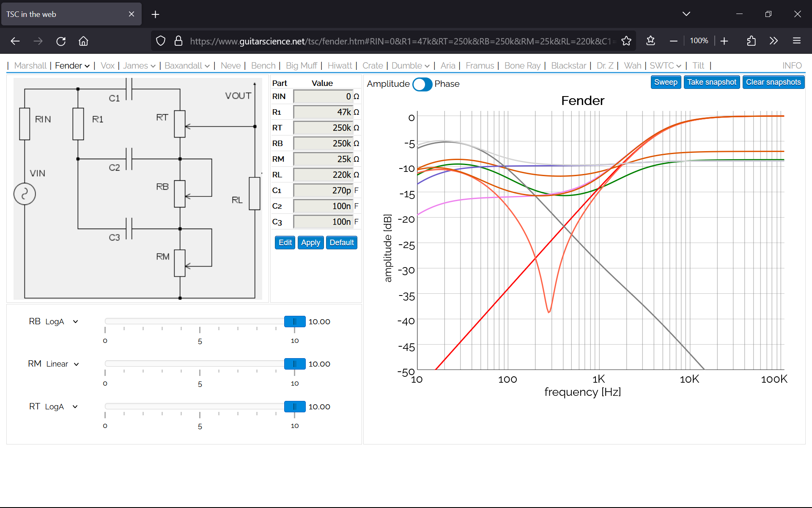Bookmark this page with the star icon
The image size is (812, 508).
[626, 41]
